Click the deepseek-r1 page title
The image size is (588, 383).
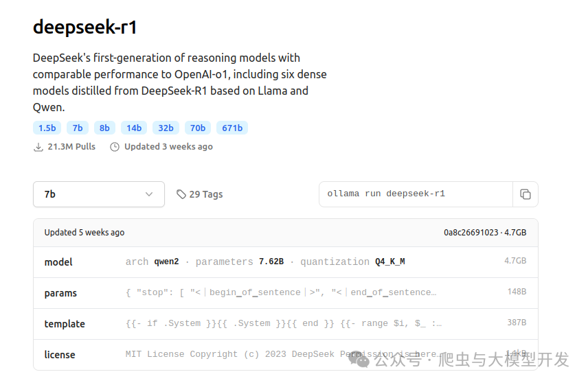85,27
